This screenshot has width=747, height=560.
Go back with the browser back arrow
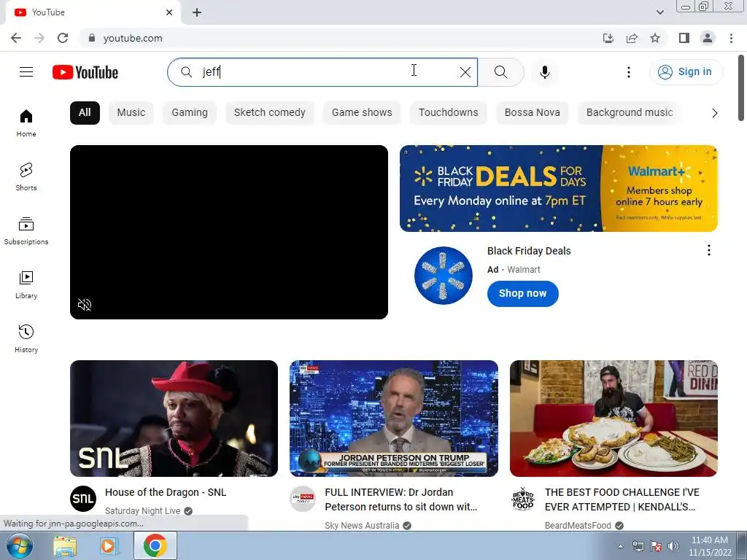pyautogui.click(x=16, y=38)
